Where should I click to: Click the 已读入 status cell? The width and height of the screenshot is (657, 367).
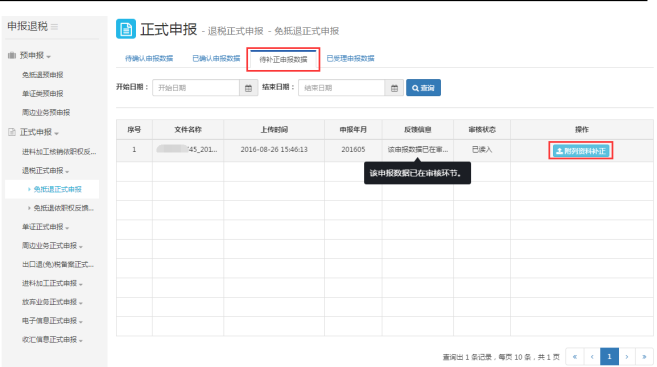tap(482, 150)
